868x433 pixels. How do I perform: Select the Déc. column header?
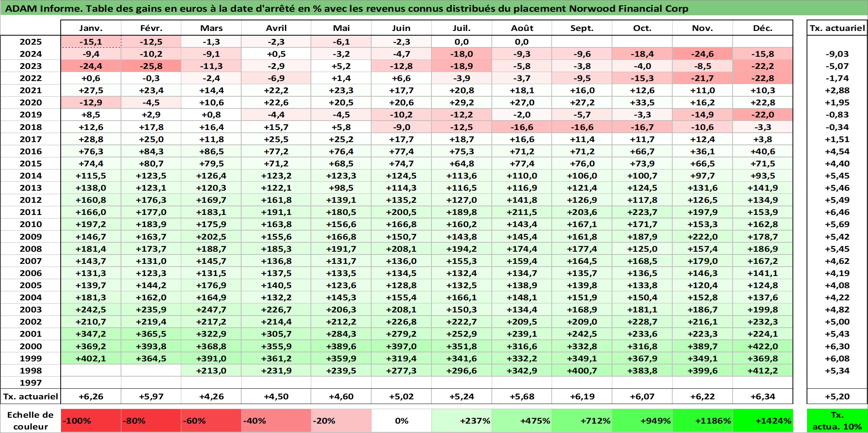coord(763,28)
